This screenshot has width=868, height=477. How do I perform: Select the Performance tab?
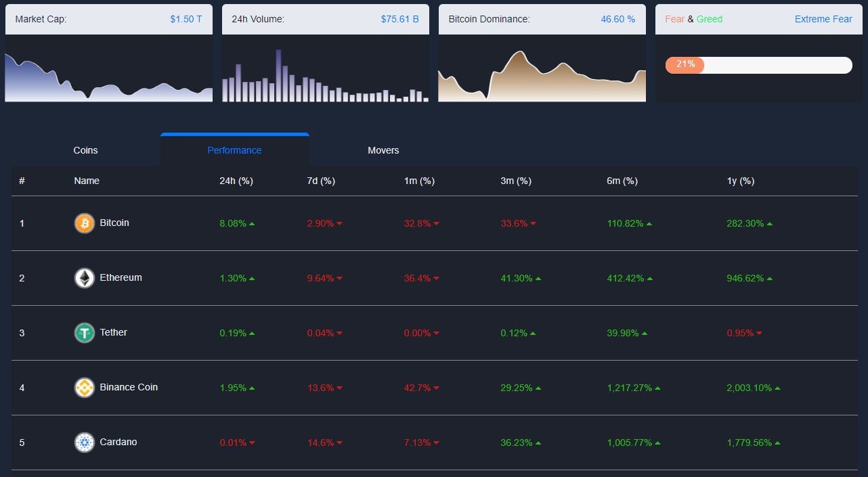pyautogui.click(x=234, y=150)
